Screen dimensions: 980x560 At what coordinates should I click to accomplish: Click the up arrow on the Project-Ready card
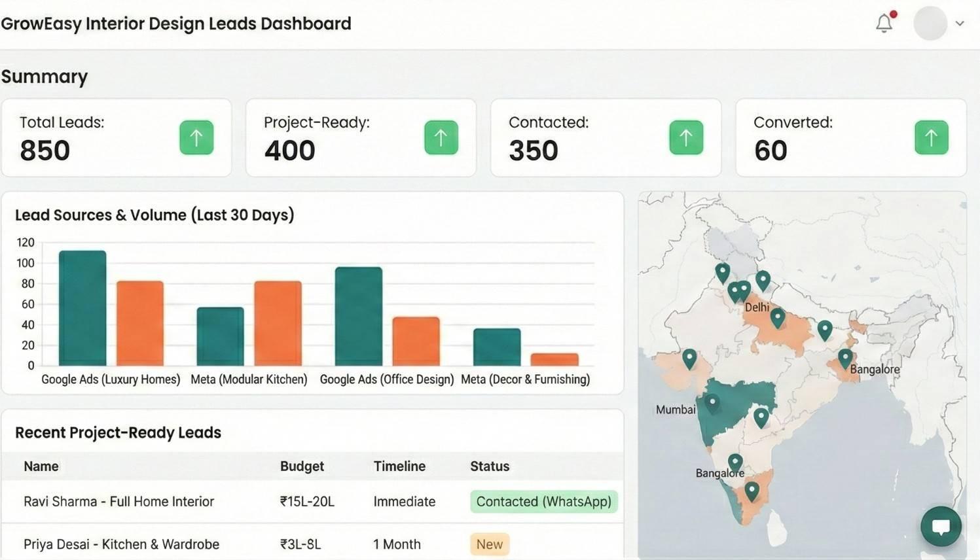pos(441,137)
